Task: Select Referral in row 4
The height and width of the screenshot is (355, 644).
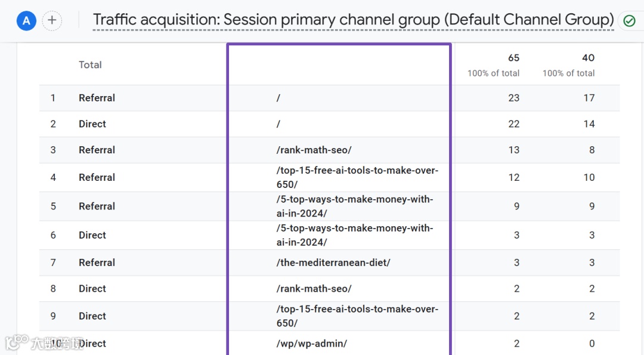Action: pyautogui.click(x=97, y=177)
